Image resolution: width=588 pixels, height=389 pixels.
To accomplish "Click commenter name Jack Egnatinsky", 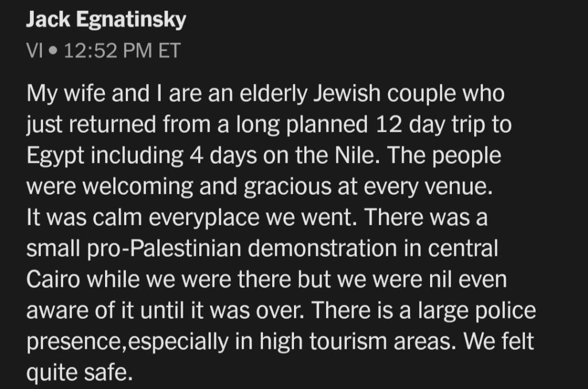I will click(106, 21).
